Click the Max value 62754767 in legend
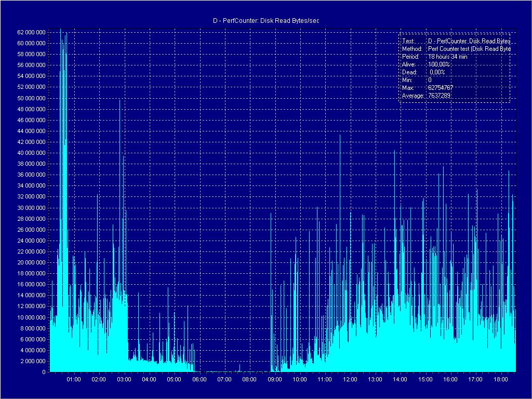 click(x=441, y=88)
